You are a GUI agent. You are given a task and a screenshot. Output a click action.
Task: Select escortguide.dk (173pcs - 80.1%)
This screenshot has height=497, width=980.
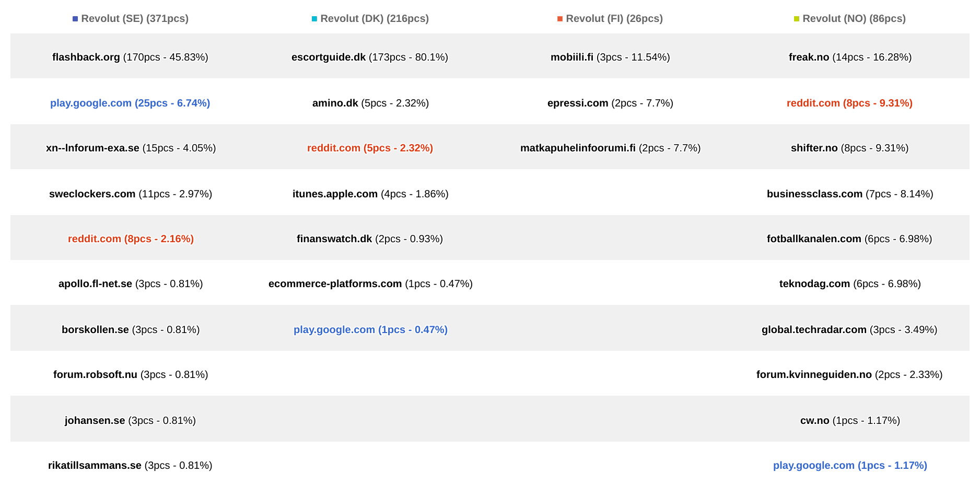point(370,57)
